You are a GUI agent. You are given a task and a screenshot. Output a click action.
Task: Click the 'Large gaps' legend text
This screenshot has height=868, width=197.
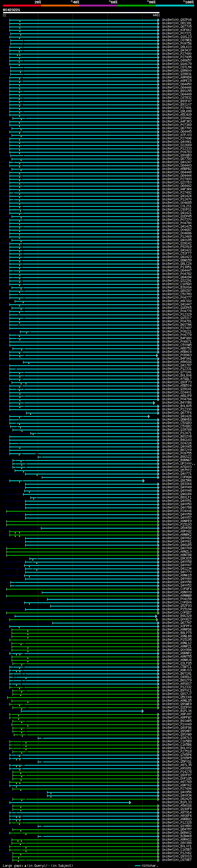pos(13,865)
